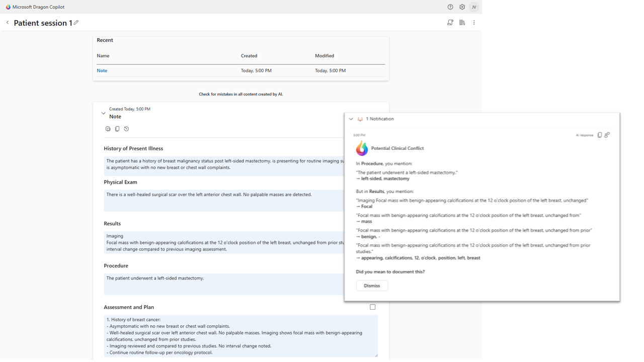Click the Results section heading

click(x=112, y=224)
